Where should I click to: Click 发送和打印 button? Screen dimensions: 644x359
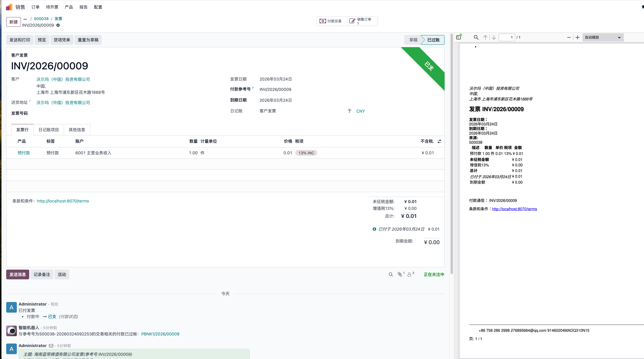(x=20, y=40)
